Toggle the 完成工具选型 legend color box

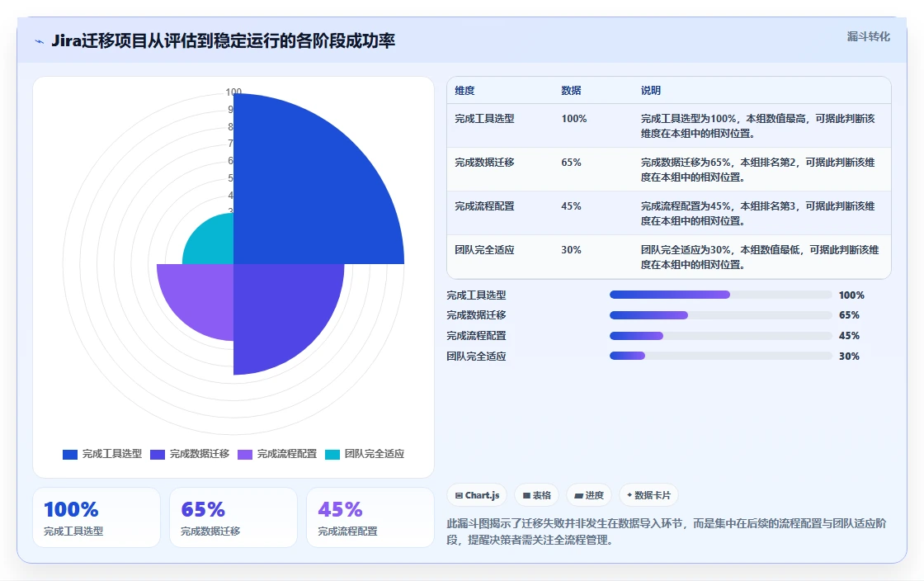pyautogui.click(x=70, y=454)
